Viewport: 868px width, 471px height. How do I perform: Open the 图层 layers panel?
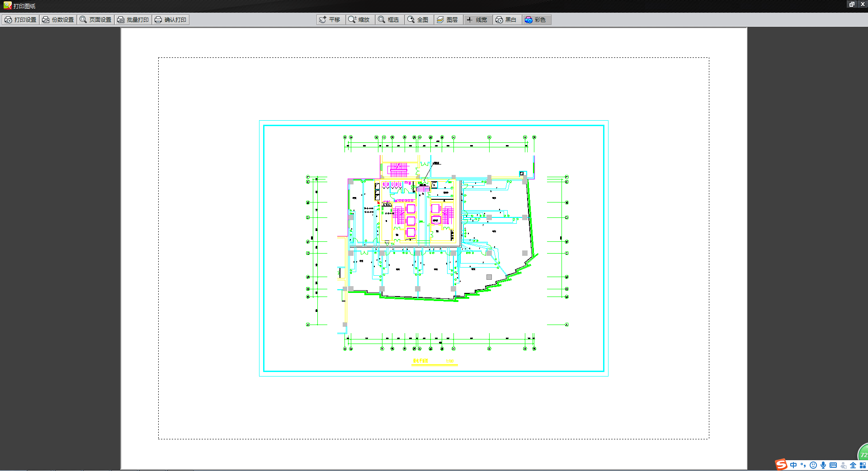pyautogui.click(x=448, y=20)
